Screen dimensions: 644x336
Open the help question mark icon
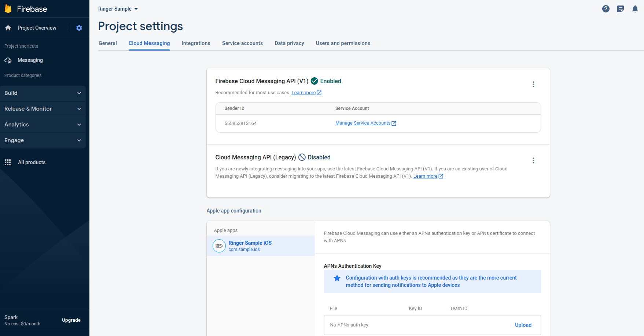coord(606,9)
